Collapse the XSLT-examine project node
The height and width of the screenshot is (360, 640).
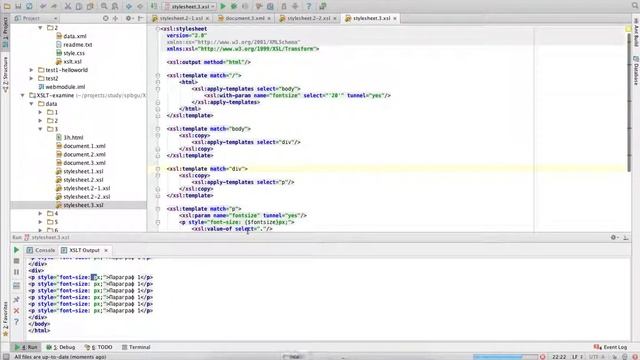pos(22,96)
